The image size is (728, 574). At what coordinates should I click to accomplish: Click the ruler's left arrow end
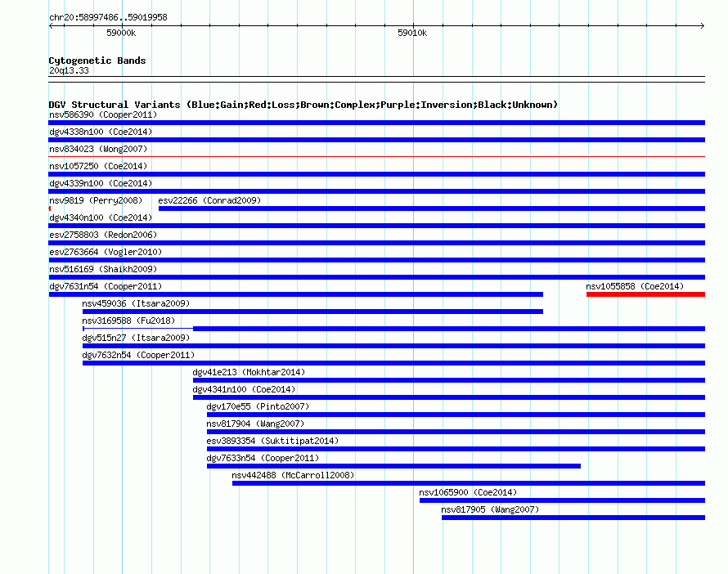point(51,25)
